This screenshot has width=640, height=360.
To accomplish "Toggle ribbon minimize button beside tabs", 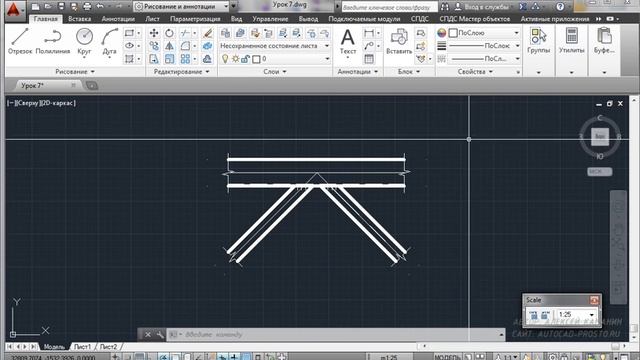I will click(x=610, y=19).
